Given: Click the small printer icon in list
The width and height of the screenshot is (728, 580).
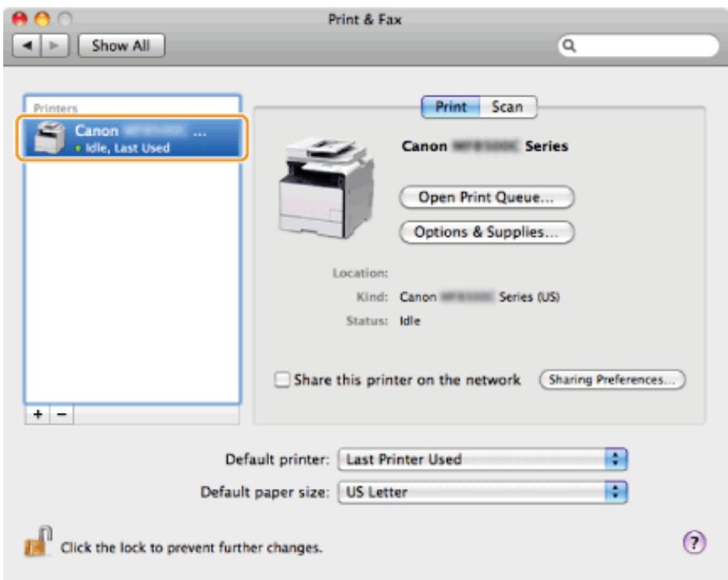Looking at the screenshot, I should (49, 138).
